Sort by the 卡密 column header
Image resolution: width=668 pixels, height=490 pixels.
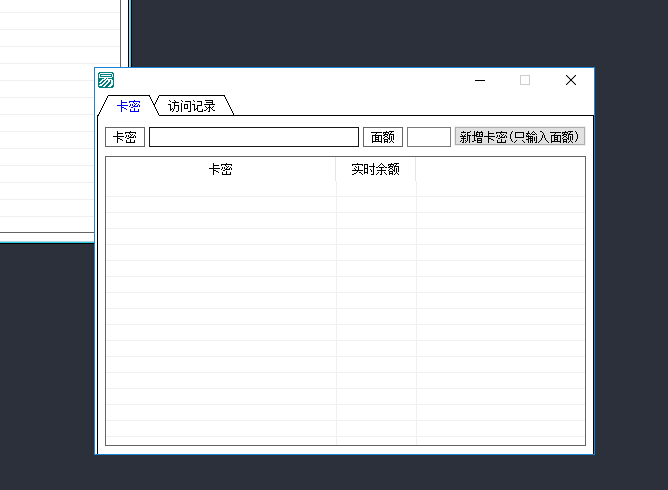coord(220,170)
